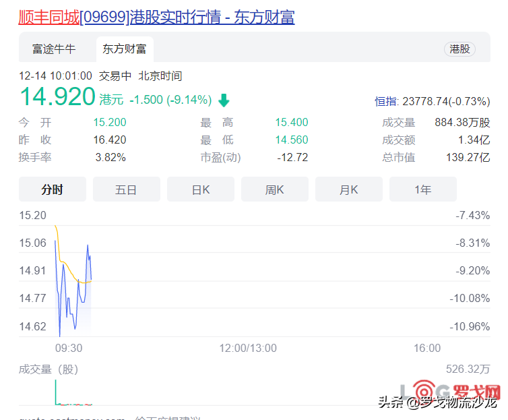Click the 总市值 value 139.27亿
The width and height of the screenshot is (508, 420).
[x=468, y=158]
